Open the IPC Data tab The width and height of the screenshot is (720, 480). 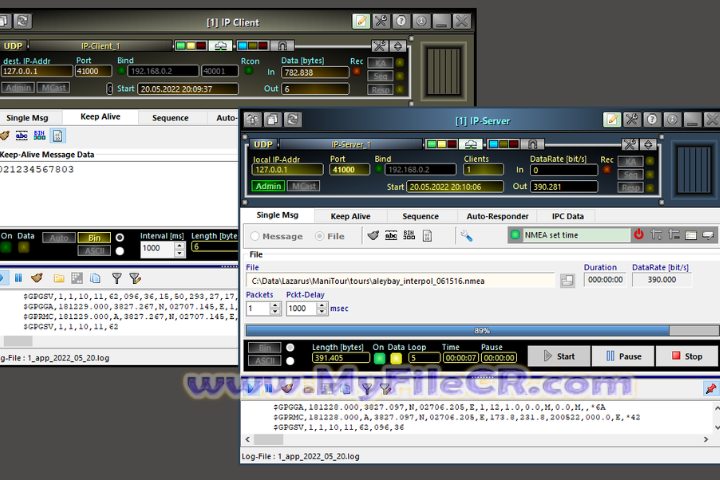coord(568,216)
